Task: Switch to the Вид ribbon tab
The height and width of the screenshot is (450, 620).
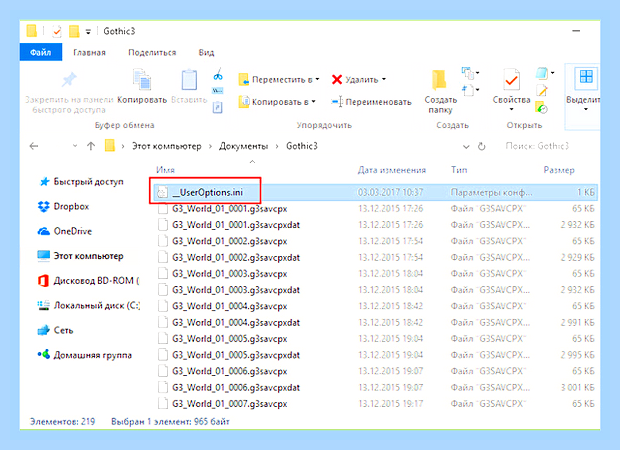Action: click(206, 53)
